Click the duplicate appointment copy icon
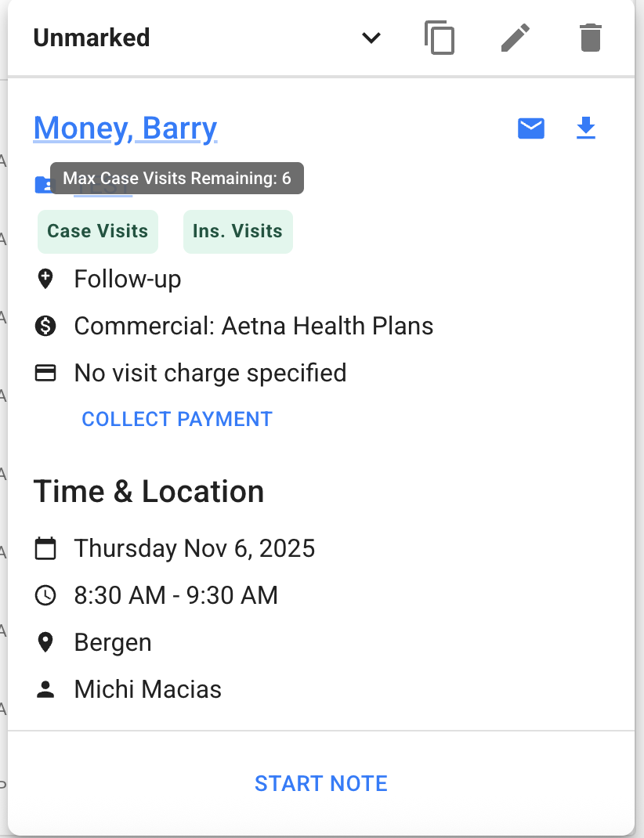644x838 pixels. 440,38
